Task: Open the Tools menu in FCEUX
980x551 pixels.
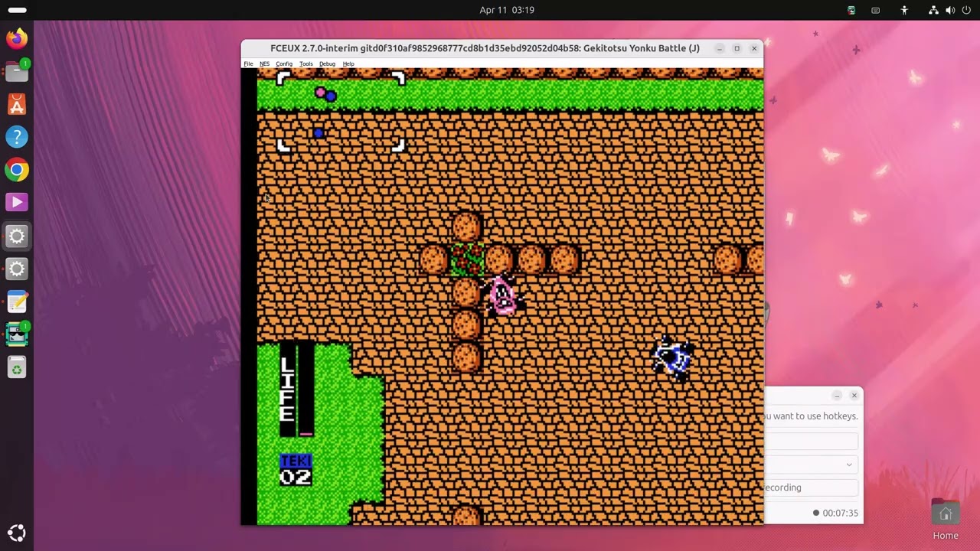Action: [x=306, y=64]
